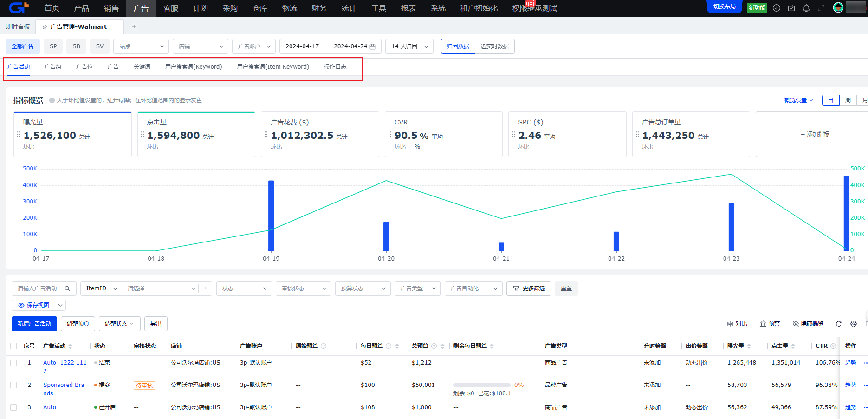The width and height of the screenshot is (868, 419).
Task: Open the 财务 top menu
Action: [319, 8]
